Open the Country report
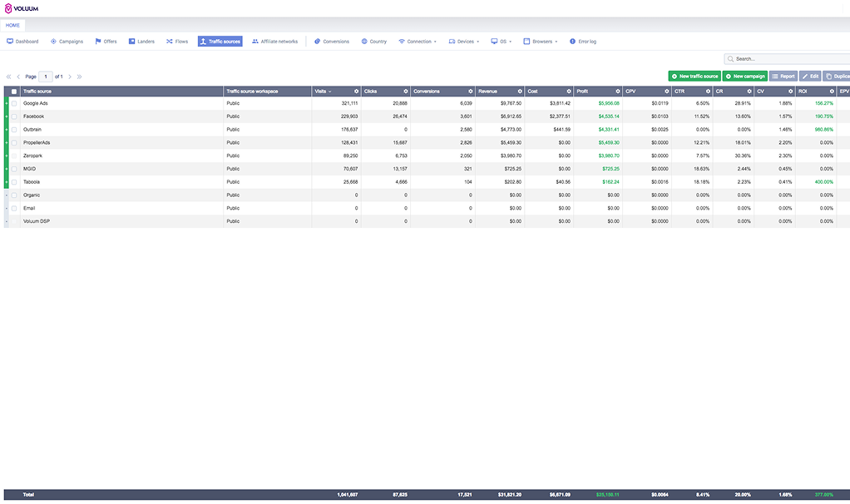Image resolution: width=850 pixels, height=504 pixels. pyautogui.click(x=374, y=42)
